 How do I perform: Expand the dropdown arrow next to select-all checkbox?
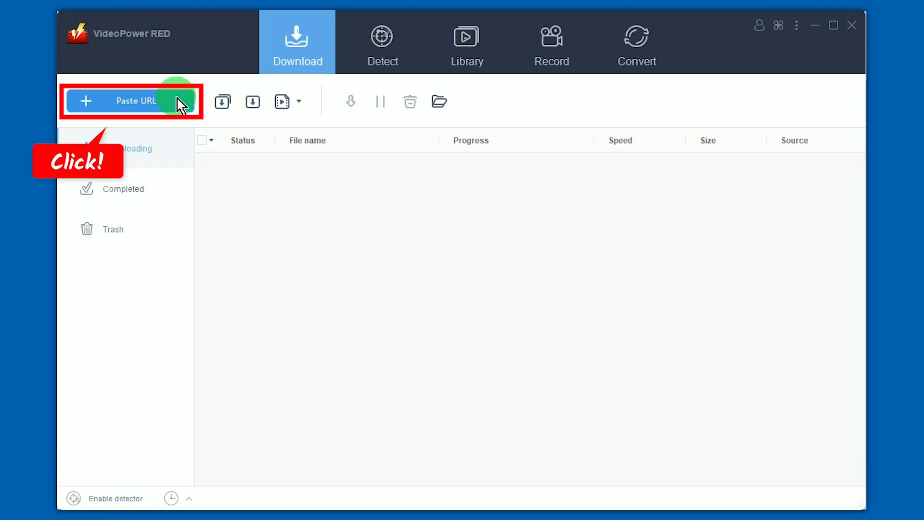pos(212,140)
